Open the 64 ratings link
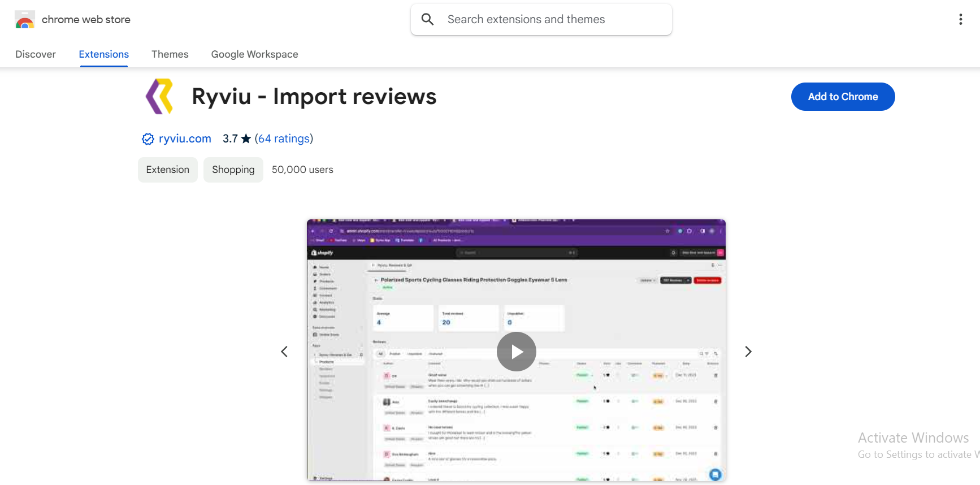Viewport: 980px width, 485px height. click(284, 138)
